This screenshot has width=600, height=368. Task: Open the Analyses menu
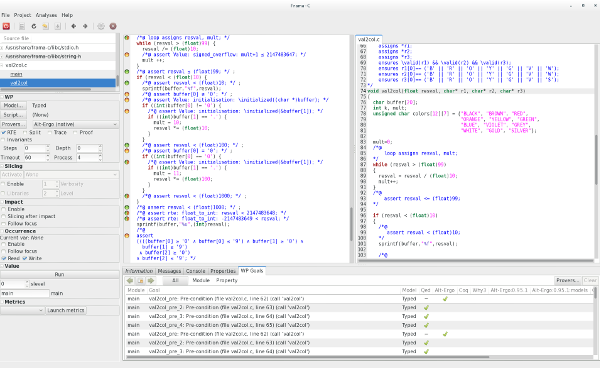click(x=46, y=15)
